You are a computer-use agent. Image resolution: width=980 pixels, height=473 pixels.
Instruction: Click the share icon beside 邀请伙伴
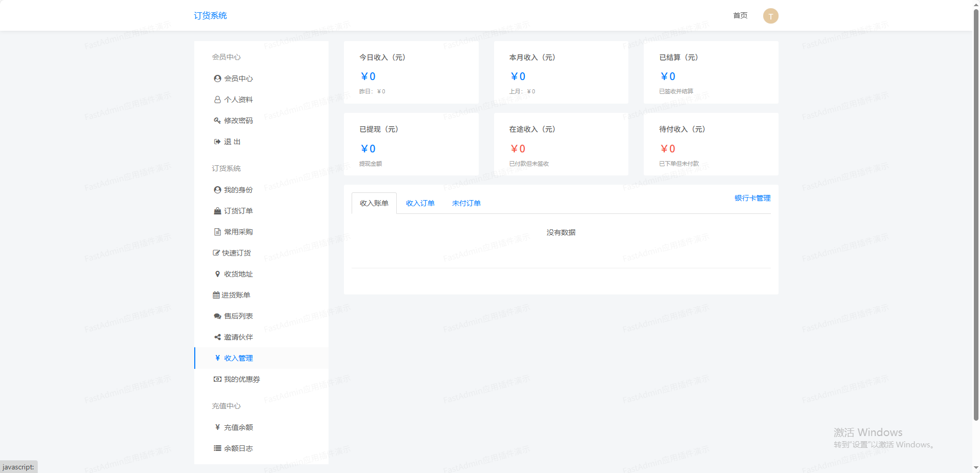217,337
